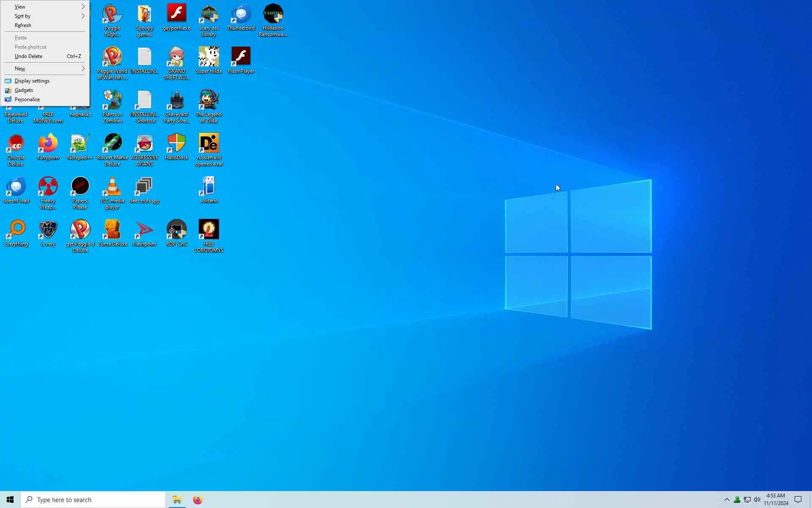Choose Refresh in the context menu
Screen dimensions: 812x508
click(23, 25)
